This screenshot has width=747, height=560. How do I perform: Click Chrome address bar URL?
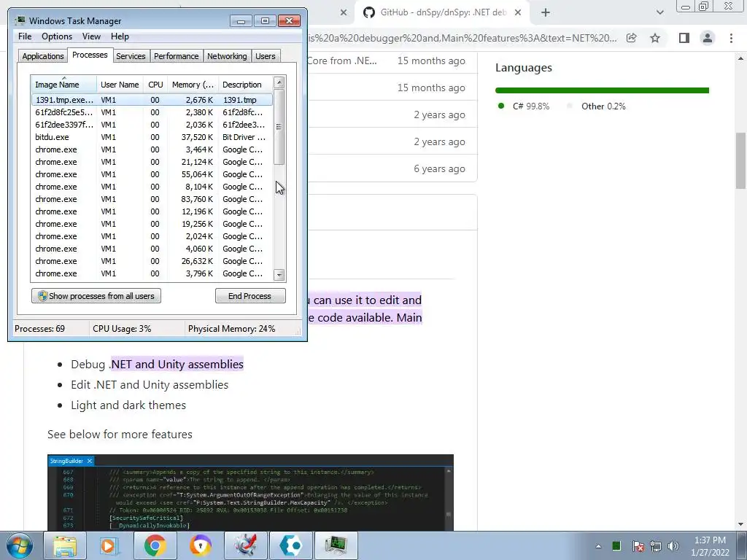pyautogui.click(x=462, y=38)
